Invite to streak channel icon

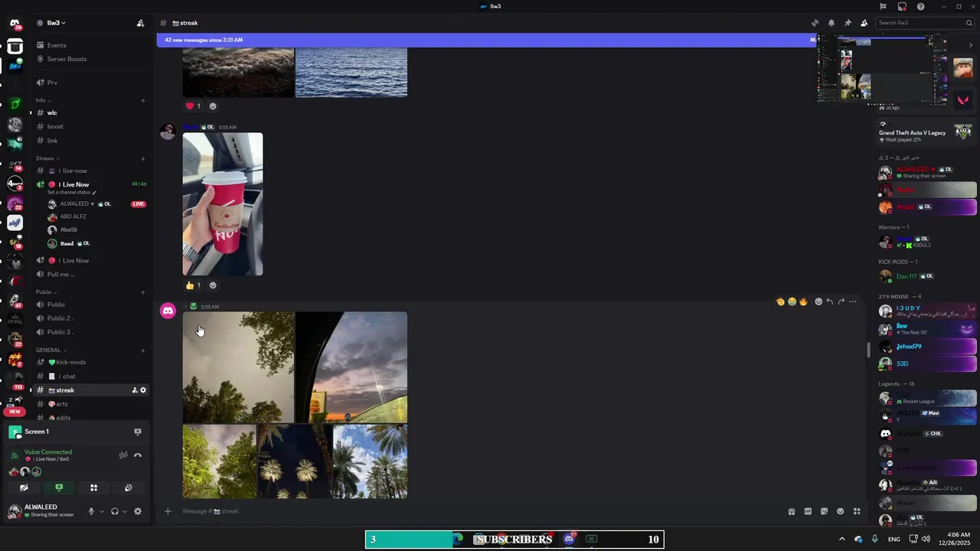point(135,390)
